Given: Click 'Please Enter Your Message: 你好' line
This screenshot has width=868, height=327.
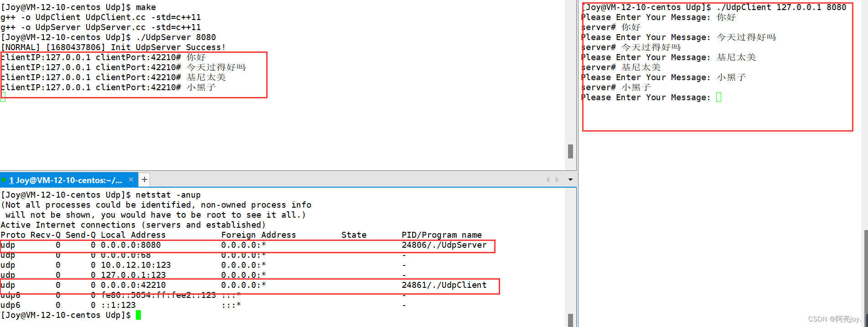Looking at the screenshot, I should (659, 17).
